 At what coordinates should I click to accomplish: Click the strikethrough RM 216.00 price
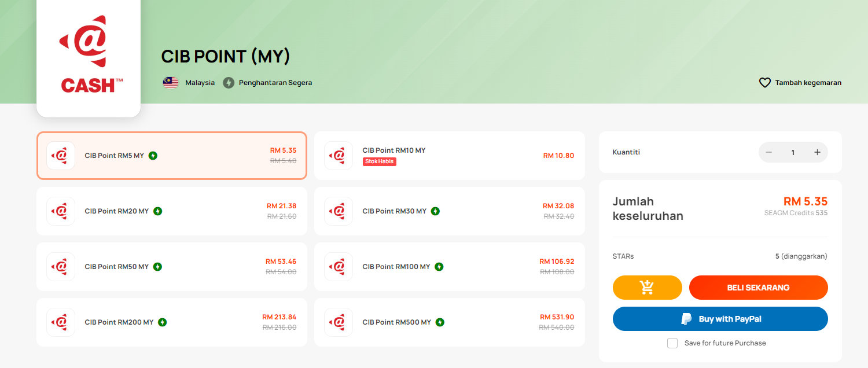coord(279,327)
